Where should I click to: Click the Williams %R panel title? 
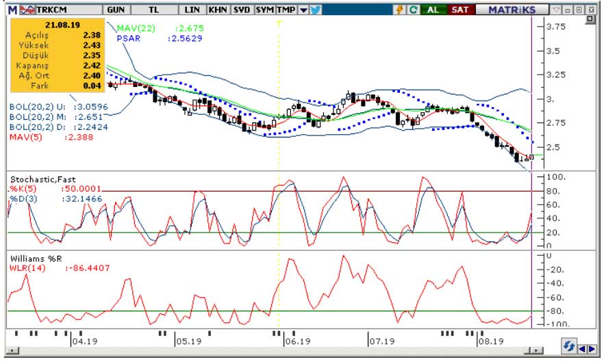[36, 259]
